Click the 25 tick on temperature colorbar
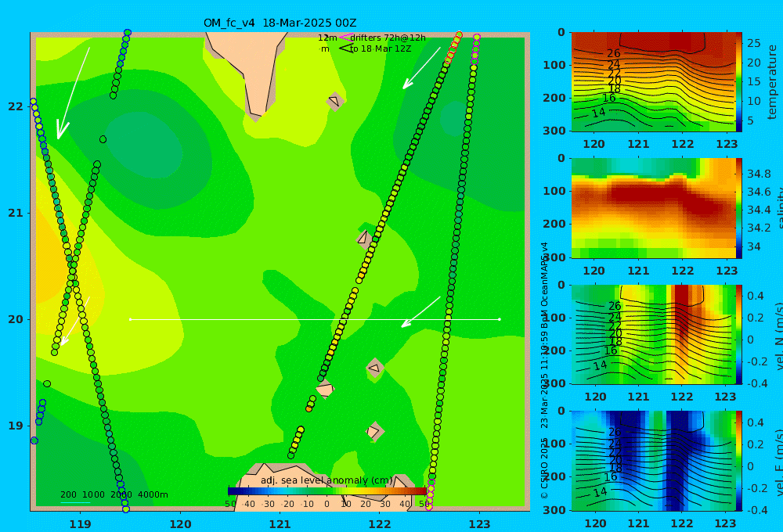783x532 pixels. tap(753, 43)
